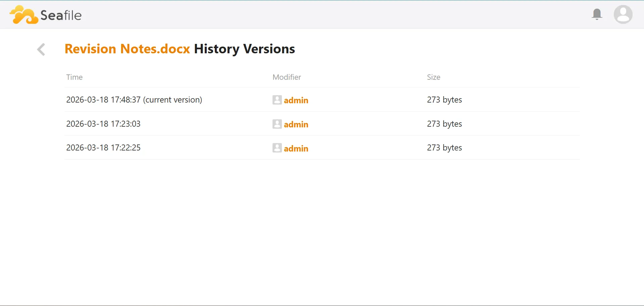This screenshot has width=644, height=306.
Task: Click the admin avatar on 17:23:03 row
Action: [277, 124]
